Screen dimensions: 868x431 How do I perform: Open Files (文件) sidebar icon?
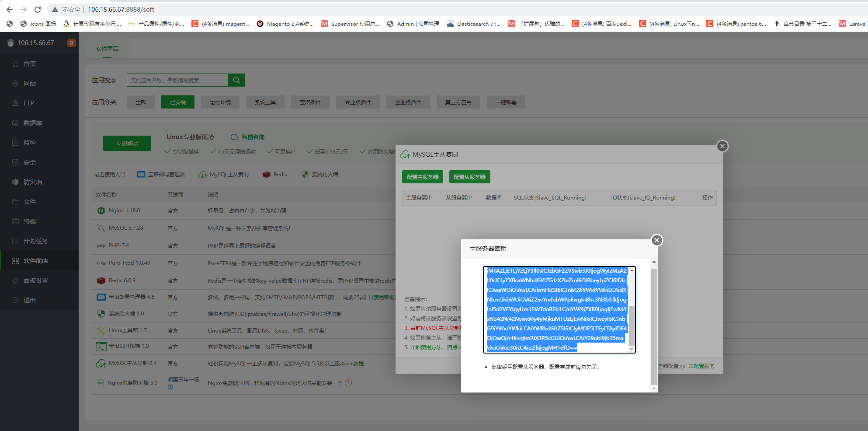tap(15, 202)
